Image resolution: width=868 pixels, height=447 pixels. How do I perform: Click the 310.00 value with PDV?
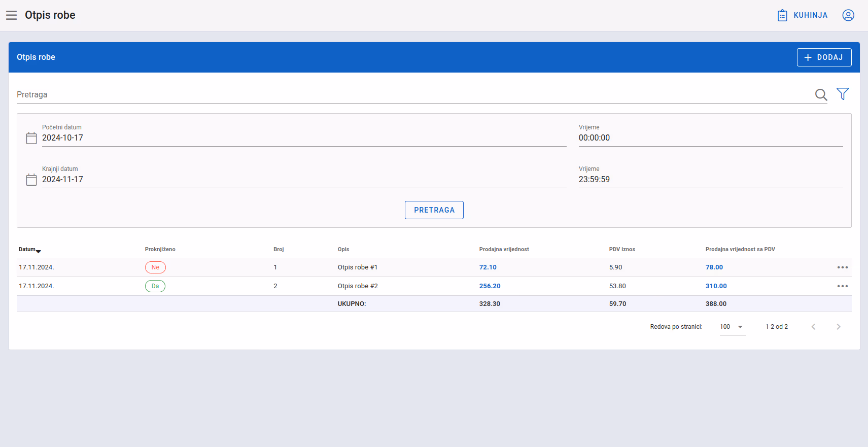(x=716, y=286)
